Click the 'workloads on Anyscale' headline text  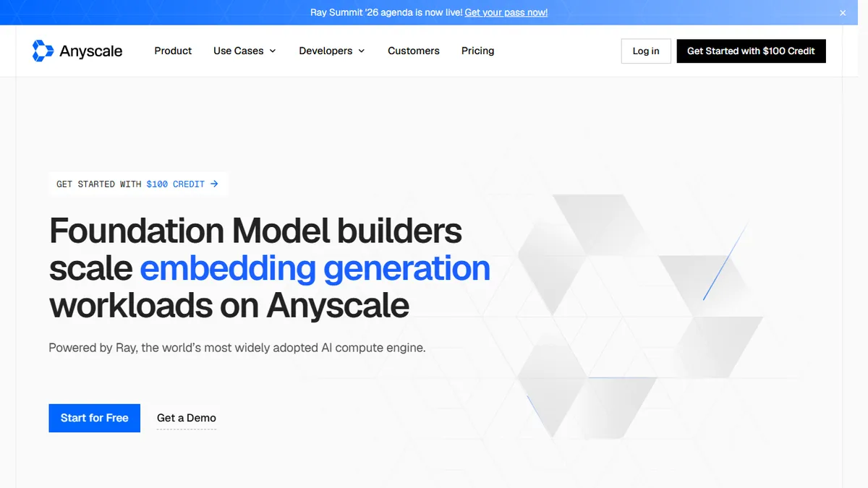pos(229,305)
